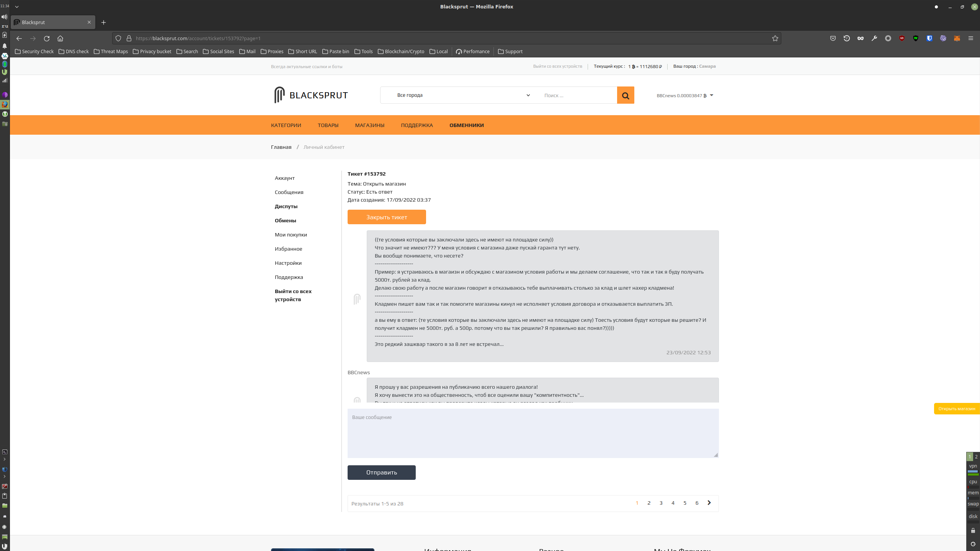Screen dimensions: 980x551
Task: Open the Proxies bookmark folder
Action: (272, 51)
